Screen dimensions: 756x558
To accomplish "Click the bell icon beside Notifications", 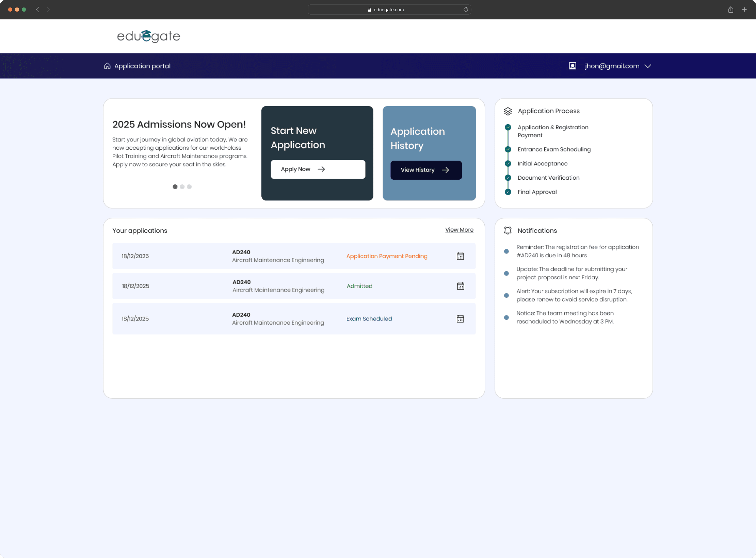I will coord(508,230).
